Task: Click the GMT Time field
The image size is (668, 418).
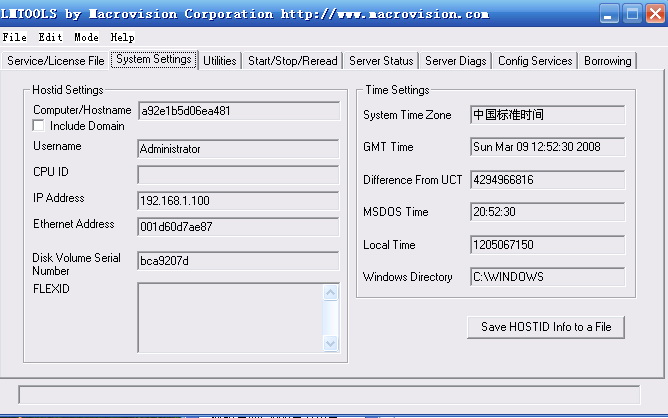Action: [547, 147]
